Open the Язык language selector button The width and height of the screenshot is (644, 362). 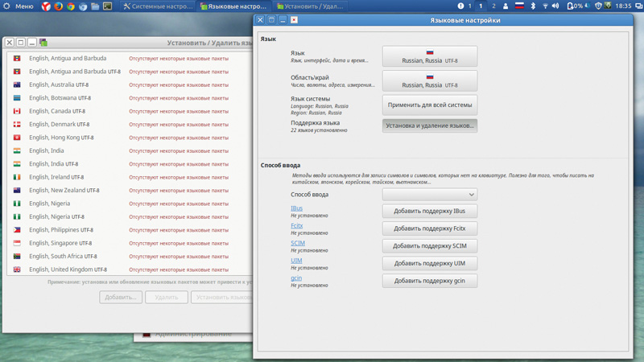point(430,56)
